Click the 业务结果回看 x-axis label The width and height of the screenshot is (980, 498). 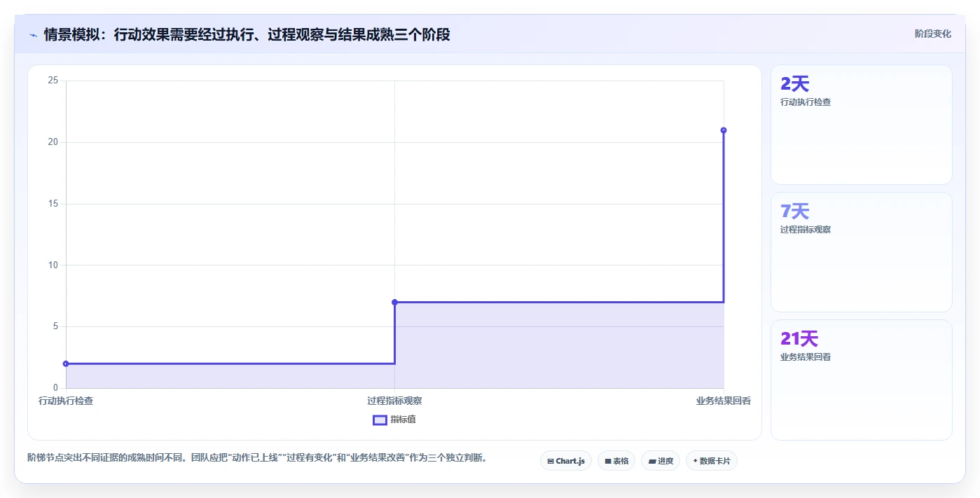724,401
